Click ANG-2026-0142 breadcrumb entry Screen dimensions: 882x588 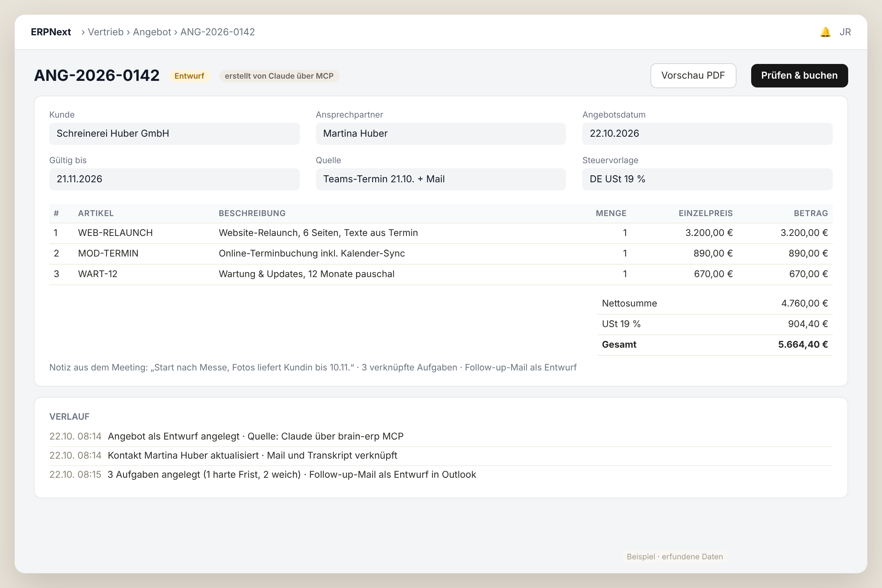pos(218,32)
